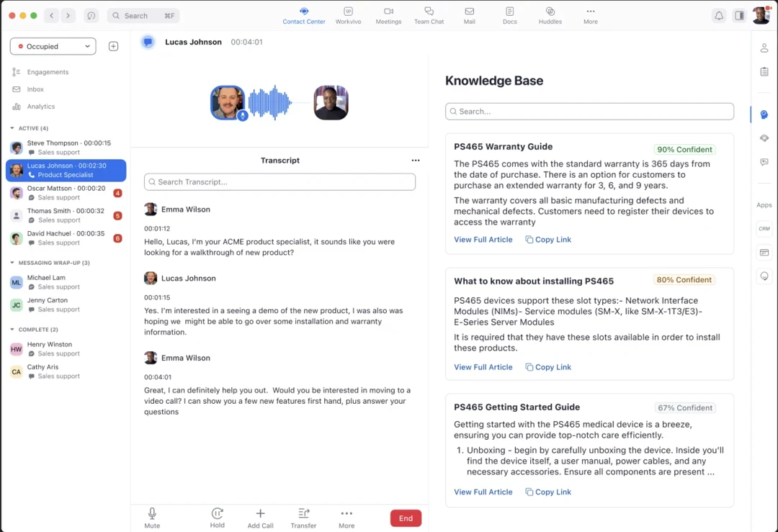The height and width of the screenshot is (532, 778).
Task: Transfer the current call
Action: (x=303, y=514)
